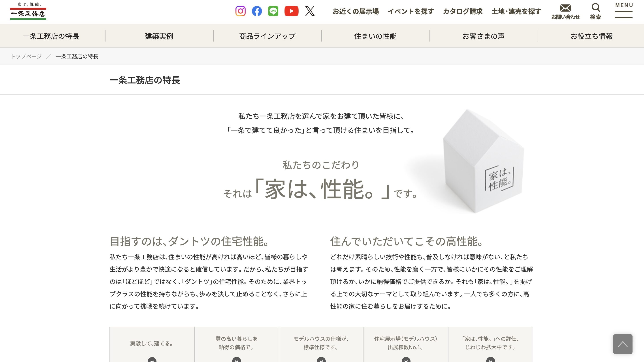Screen dimensions: 644x362
Task: Open the 商品ラインアップ nav tab
Action: (x=267, y=36)
